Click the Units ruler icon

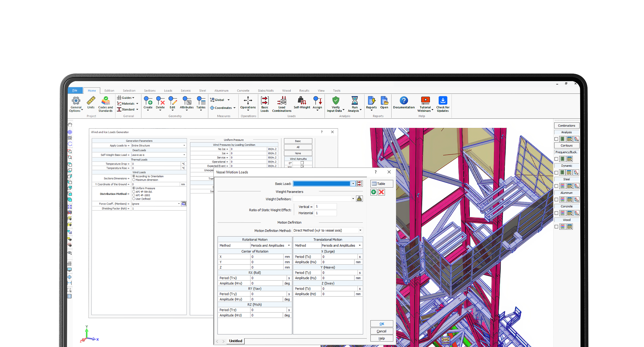point(91,103)
